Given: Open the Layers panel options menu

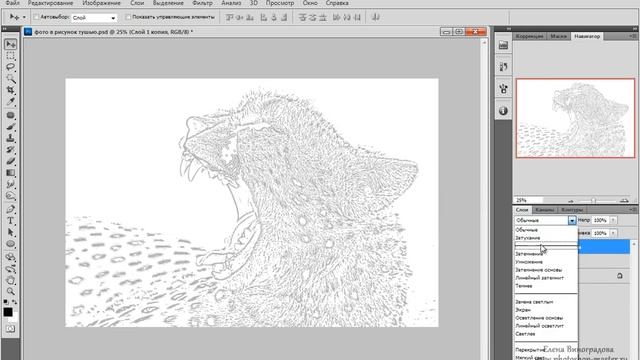Looking at the screenshot, I should click(x=633, y=209).
